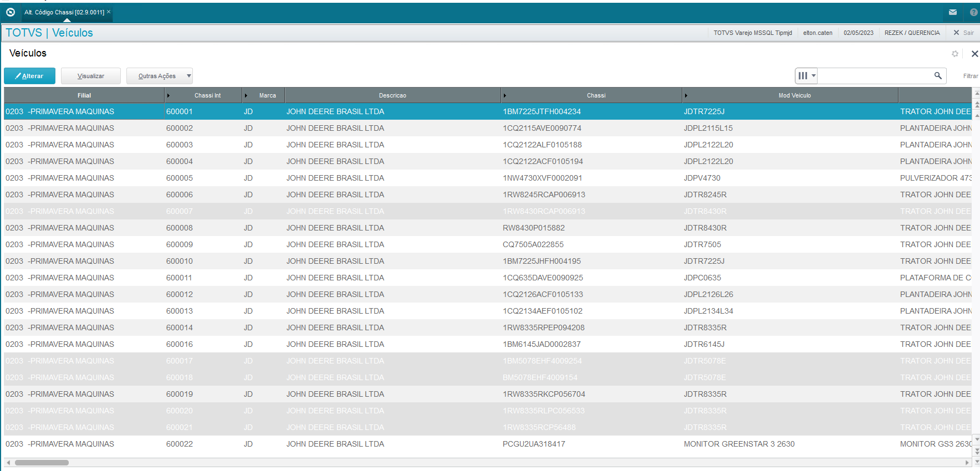This screenshot has width=980, height=471.
Task: Open the column selector dropdown
Action: click(806, 76)
